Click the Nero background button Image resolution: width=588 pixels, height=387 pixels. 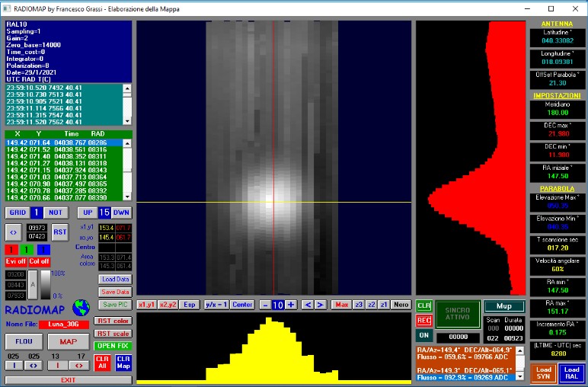click(401, 305)
